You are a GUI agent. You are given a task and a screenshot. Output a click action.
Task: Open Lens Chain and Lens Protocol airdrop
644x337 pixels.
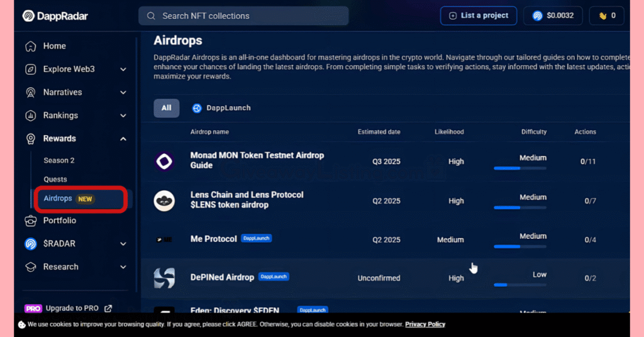pyautogui.click(x=247, y=200)
